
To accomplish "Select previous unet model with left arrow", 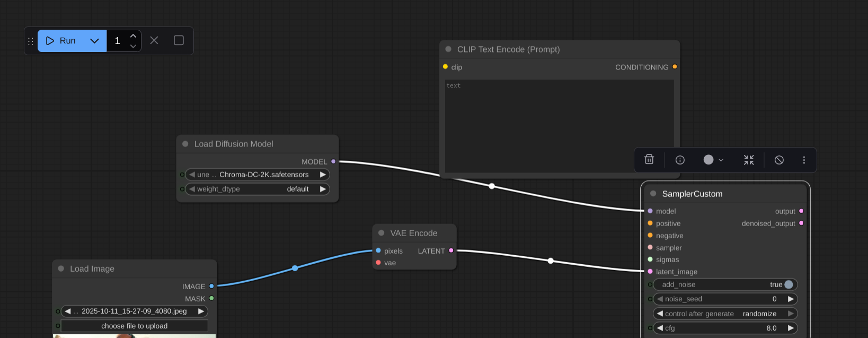I will tap(192, 175).
